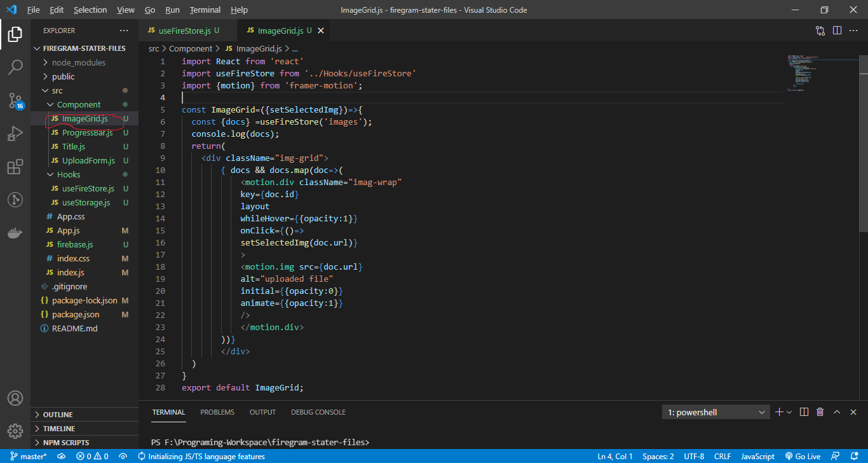Open the Terminal menu
Screen dimensions: 868x463
click(205, 10)
